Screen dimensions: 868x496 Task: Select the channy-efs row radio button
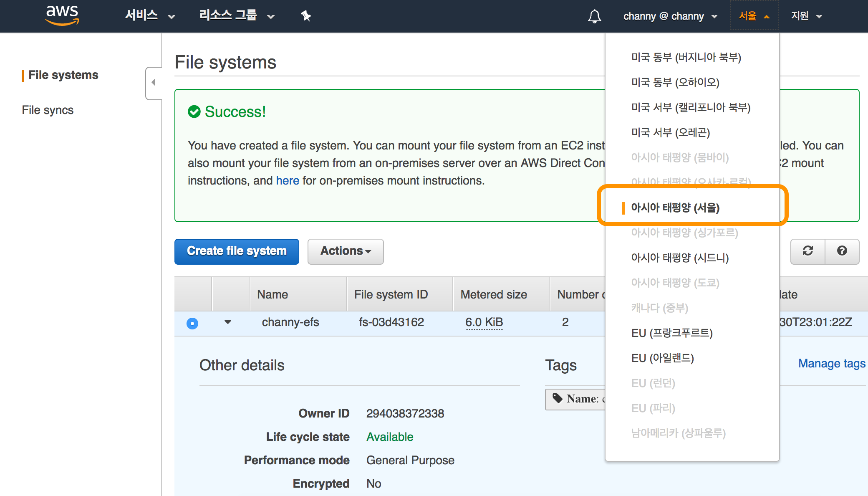[x=192, y=323]
